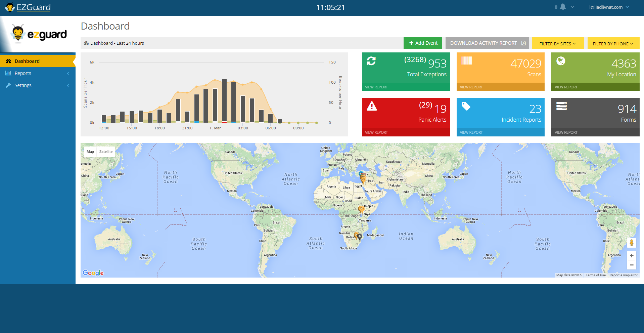Click the warning triangle on Panic Alerts card

click(372, 106)
